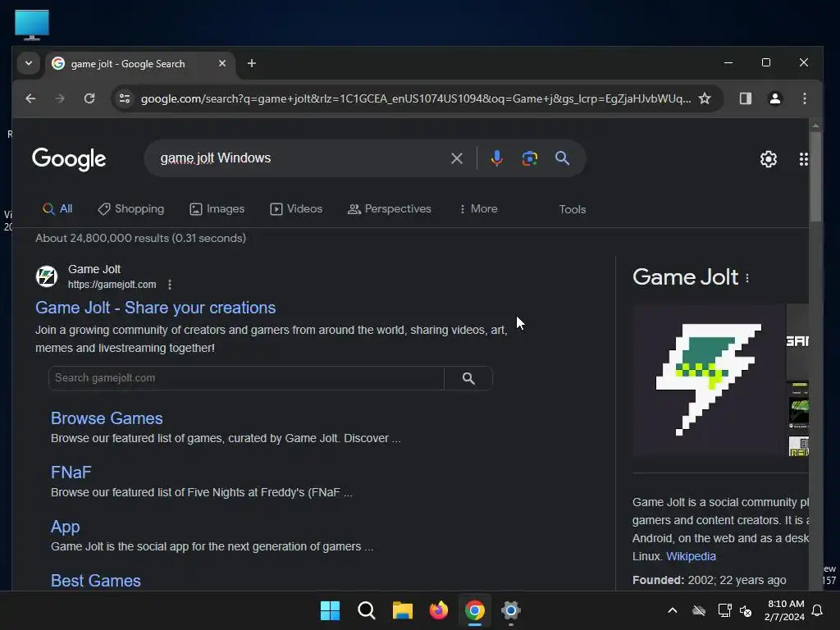Open the Wikipedia link in knowledge panel
The width and height of the screenshot is (840, 630).
click(691, 556)
